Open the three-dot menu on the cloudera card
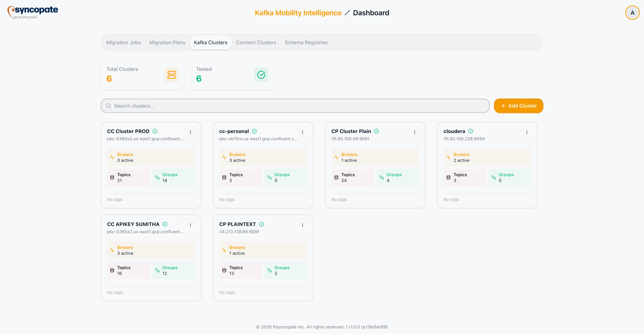Image resolution: width=644 pixels, height=334 pixels. [527, 132]
